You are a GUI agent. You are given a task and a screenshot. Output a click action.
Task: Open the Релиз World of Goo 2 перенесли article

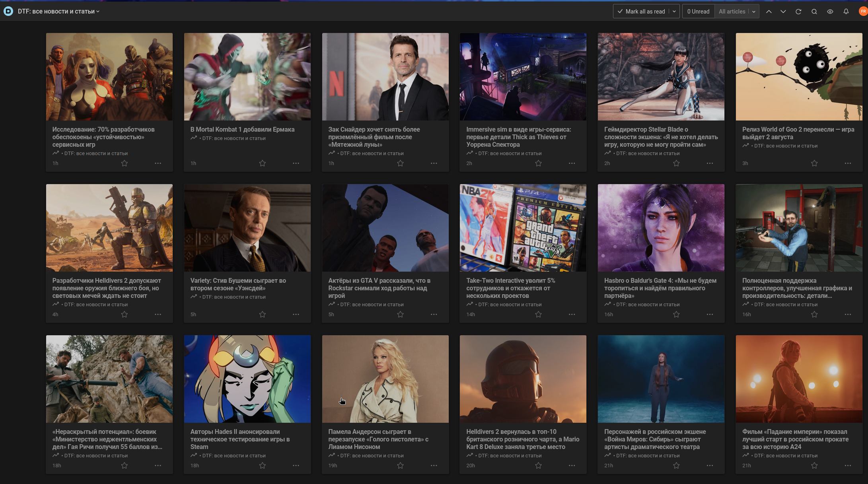tap(798, 133)
